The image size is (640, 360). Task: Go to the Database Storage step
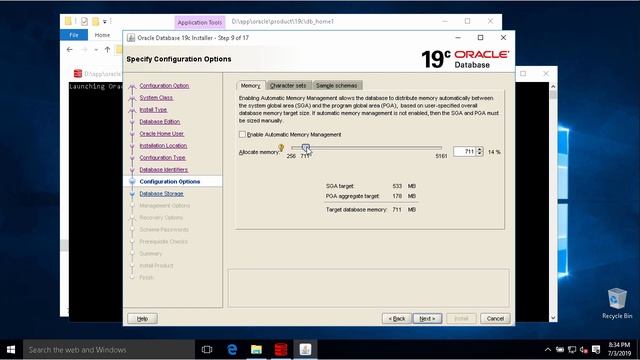point(162,193)
